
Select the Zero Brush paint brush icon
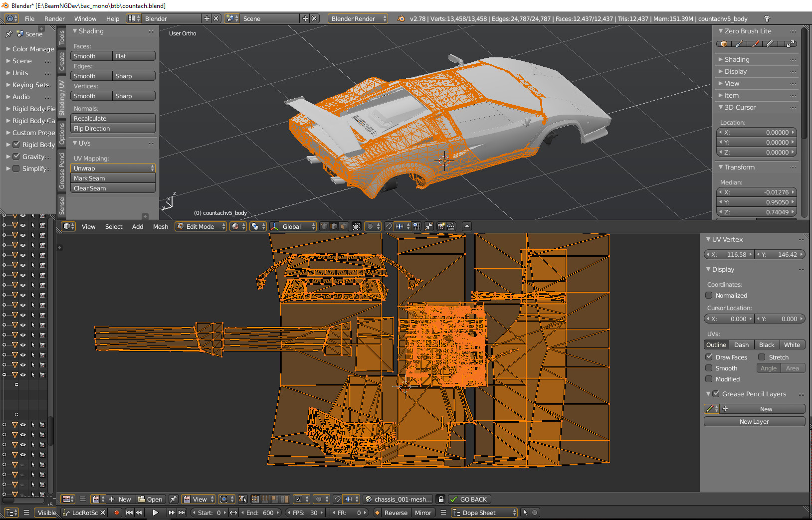[x=756, y=44]
